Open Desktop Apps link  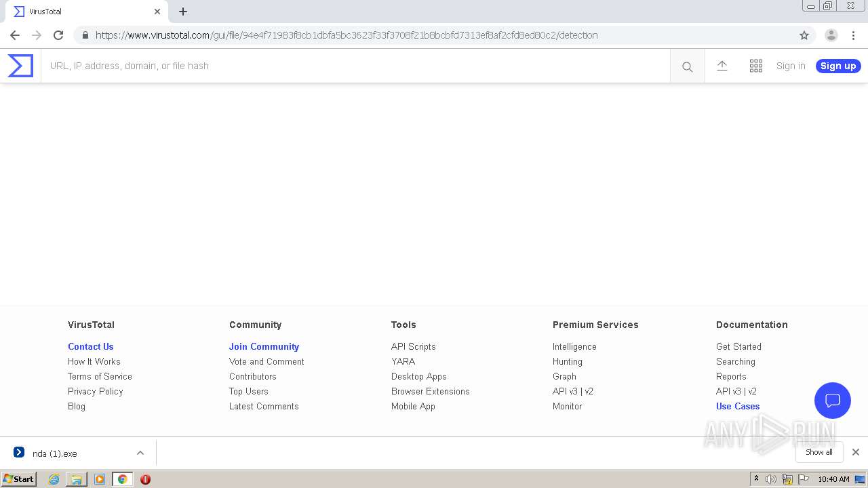click(x=419, y=376)
